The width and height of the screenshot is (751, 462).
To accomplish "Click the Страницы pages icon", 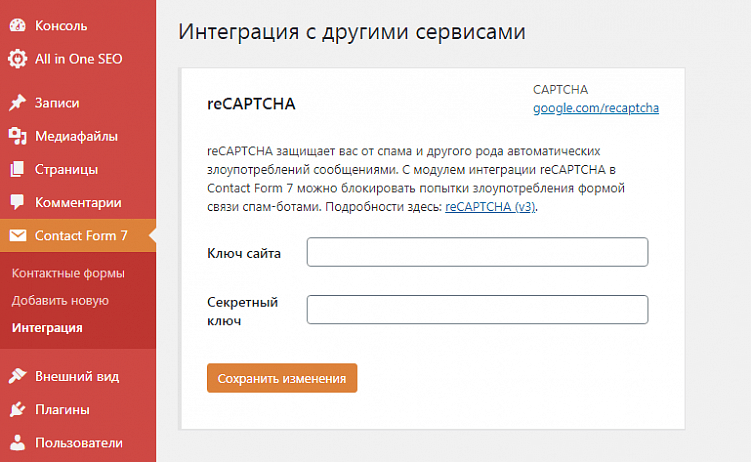I will tap(17, 169).
